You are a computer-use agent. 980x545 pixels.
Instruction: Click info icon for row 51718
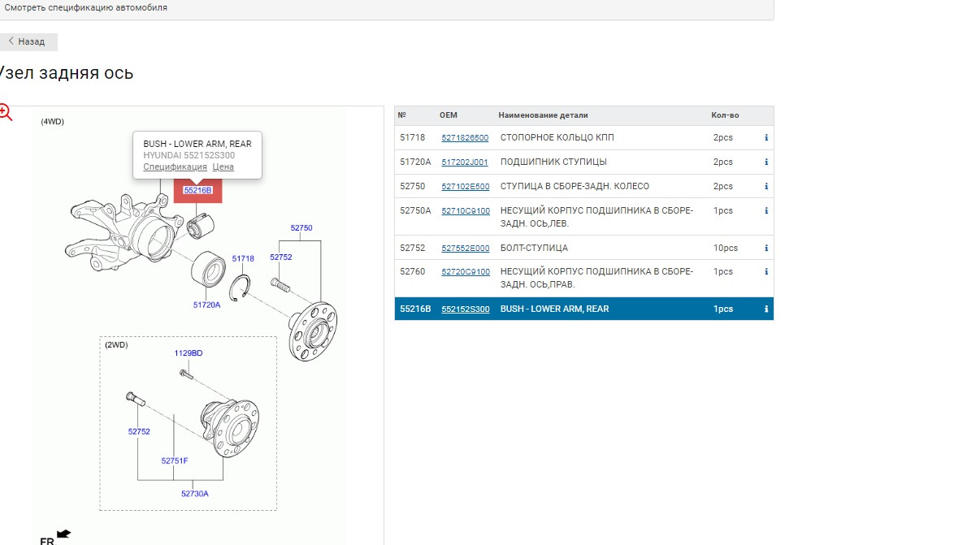(x=766, y=138)
